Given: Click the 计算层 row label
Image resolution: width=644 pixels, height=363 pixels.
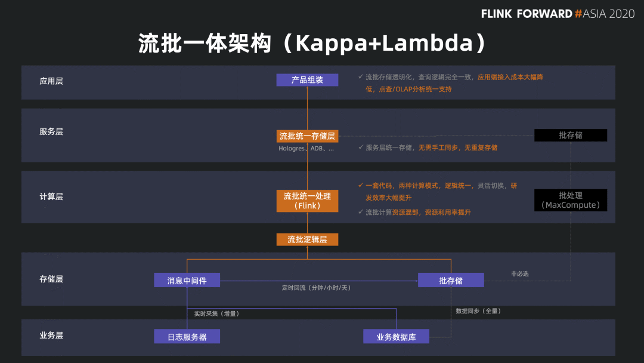Looking at the screenshot, I should coord(51,196).
